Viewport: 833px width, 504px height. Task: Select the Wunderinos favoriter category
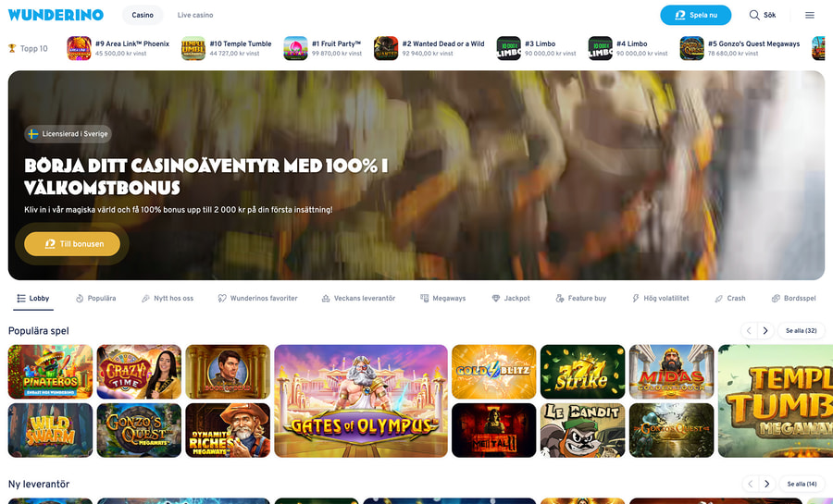pos(257,298)
